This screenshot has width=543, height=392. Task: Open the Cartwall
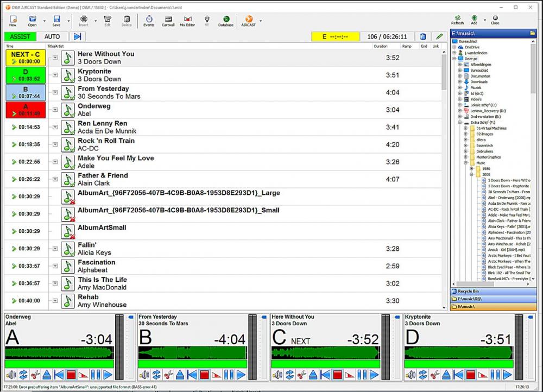click(x=168, y=21)
